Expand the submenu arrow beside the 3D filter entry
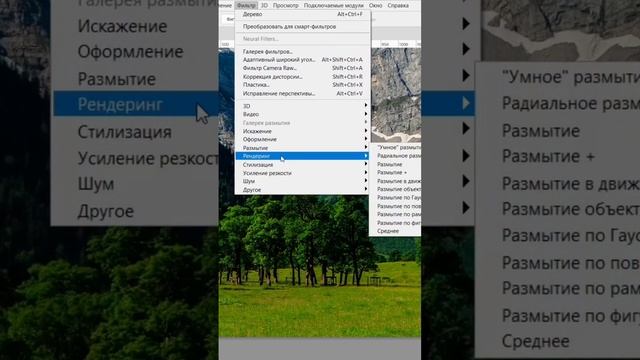640x360 pixels. [x=366, y=105]
